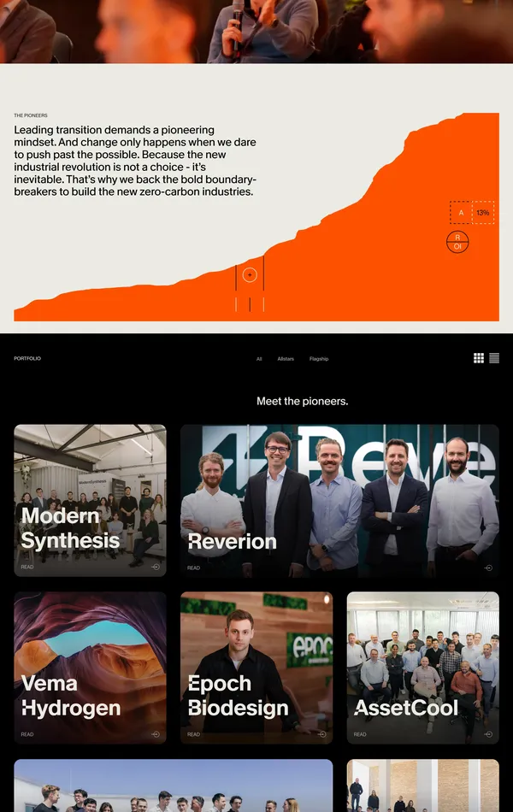The width and height of the screenshot is (513, 812).
Task: Click arrow icon on Vema Hydrogen card
Action: click(x=156, y=734)
